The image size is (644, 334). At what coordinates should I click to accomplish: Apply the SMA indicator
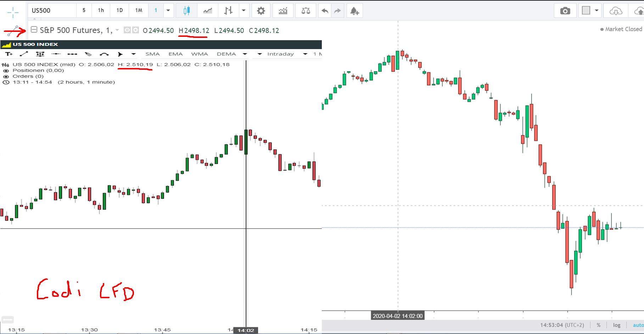click(x=152, y=54)
